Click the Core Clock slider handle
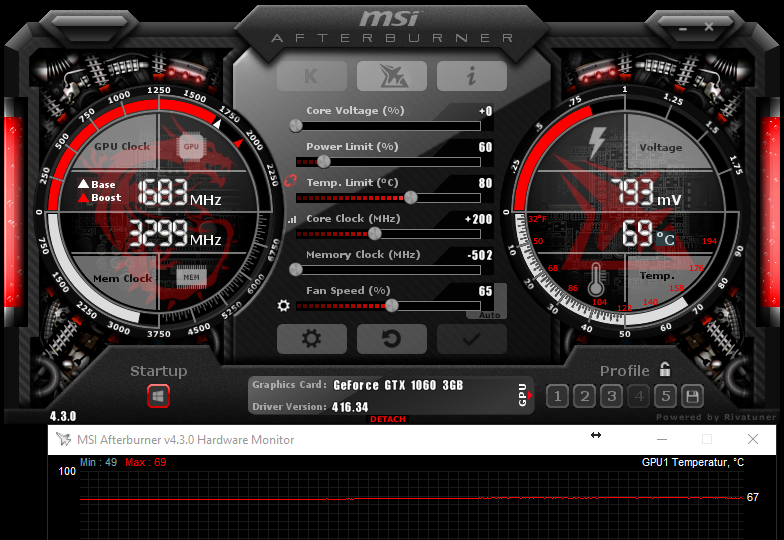 (x=374, y=234)
